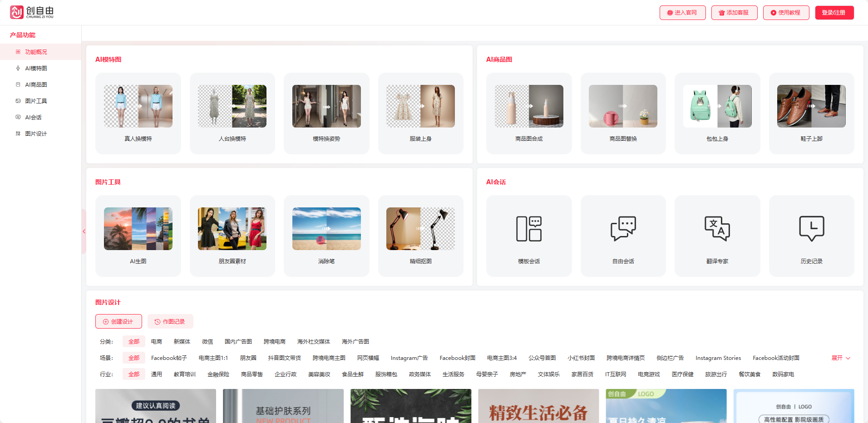Open the 包包上身 backpack thumbnail card
868x423 pixels.
pos(717,113)
